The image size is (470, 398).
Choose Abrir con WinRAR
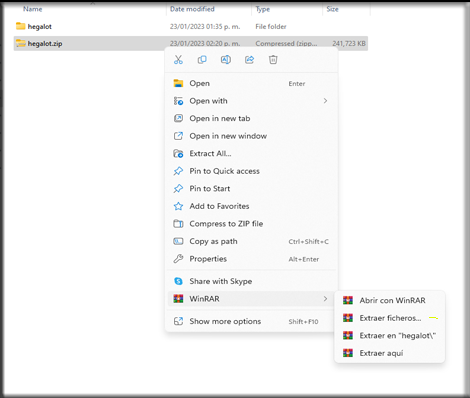(x=389, y=300)
